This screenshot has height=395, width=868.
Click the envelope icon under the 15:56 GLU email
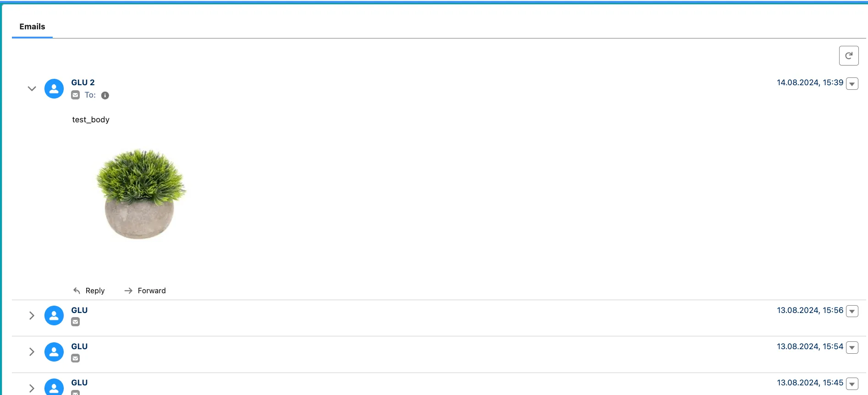click(x=76, y=322)
